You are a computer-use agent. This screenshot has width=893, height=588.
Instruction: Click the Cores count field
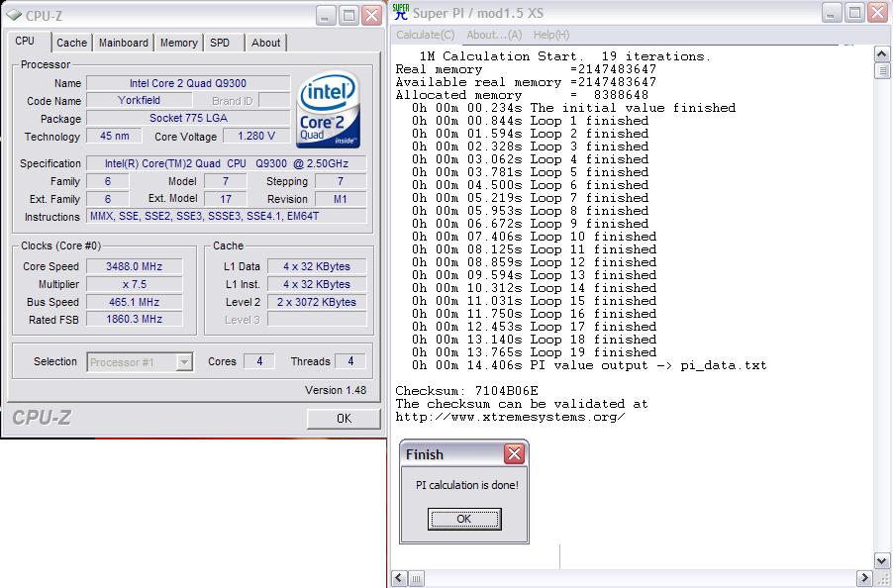point(259,361)
